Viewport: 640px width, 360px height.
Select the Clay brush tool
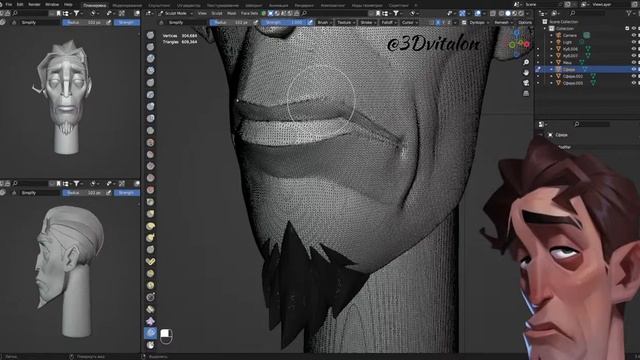pos(150,59)
